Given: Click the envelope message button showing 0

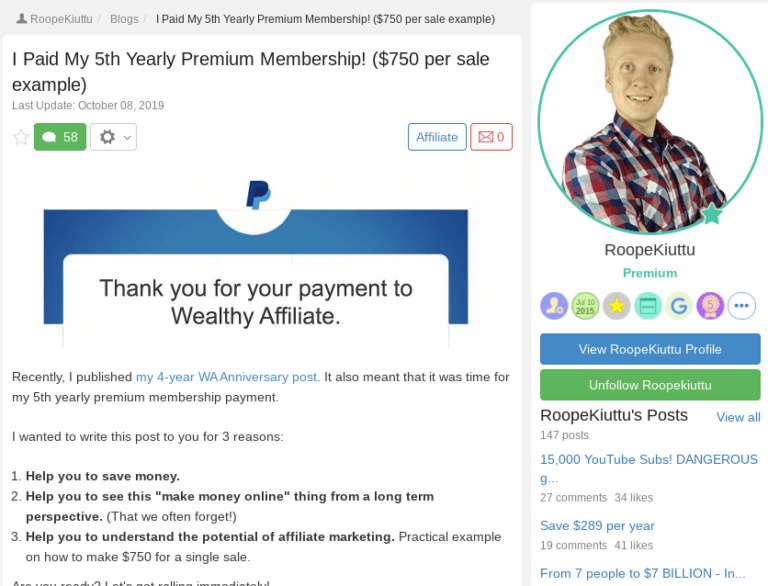Looking at the screenshot, I should [491, 137].
